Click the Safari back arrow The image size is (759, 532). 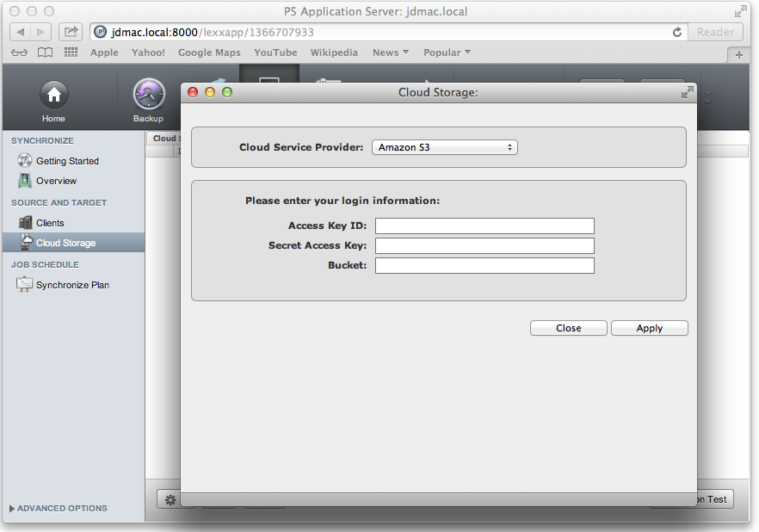[21, 33]
